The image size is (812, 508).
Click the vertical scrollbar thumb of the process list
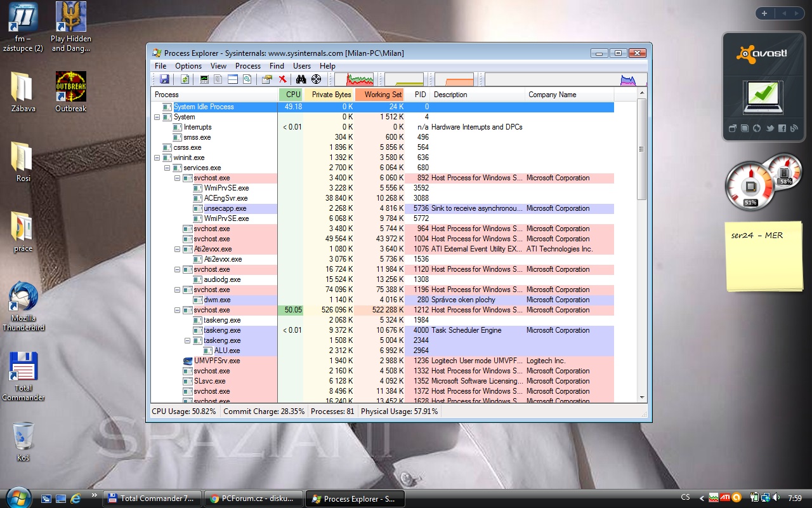click(x=641, y=149)
